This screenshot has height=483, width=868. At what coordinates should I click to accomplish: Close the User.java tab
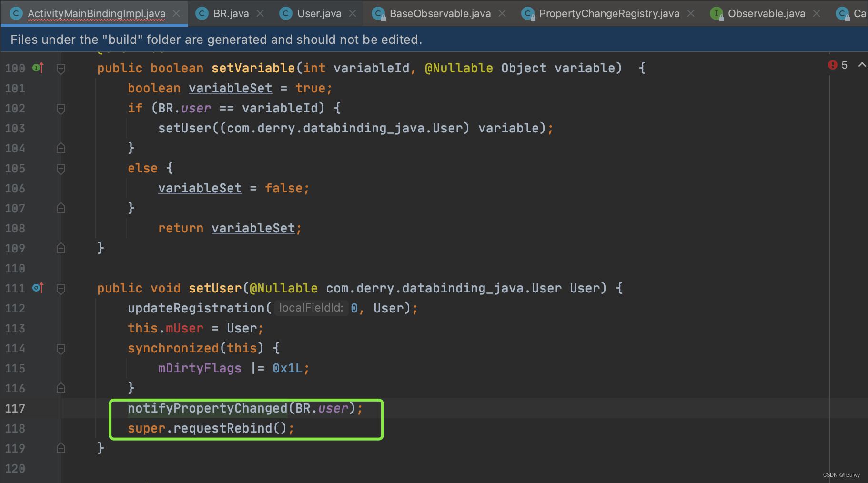click(353, 13)
